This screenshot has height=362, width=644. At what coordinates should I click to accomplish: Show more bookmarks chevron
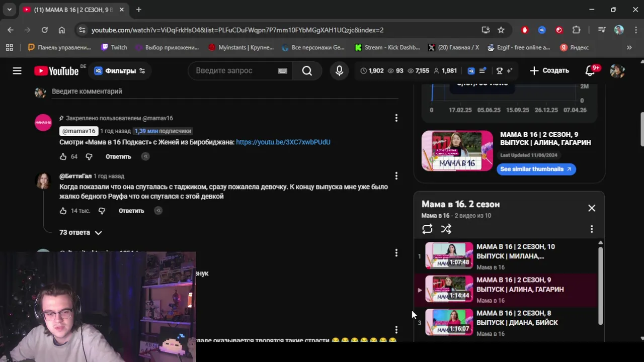(629, 48)
